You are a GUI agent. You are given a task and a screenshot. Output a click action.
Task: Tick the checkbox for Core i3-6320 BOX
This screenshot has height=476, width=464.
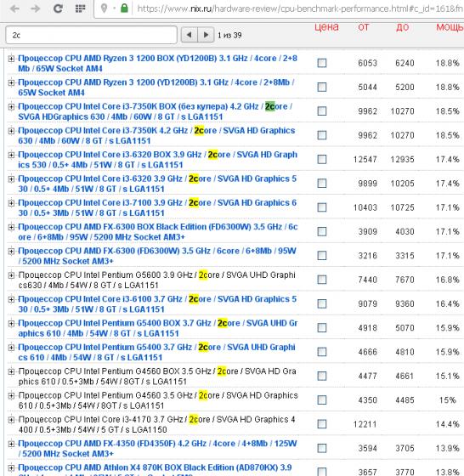tap(322, 160)
